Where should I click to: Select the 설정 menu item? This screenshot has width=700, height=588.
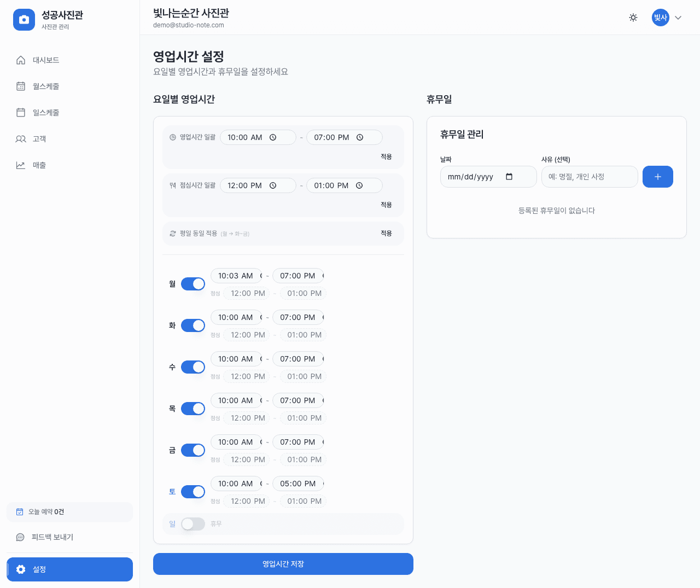(x=69, y=569)
